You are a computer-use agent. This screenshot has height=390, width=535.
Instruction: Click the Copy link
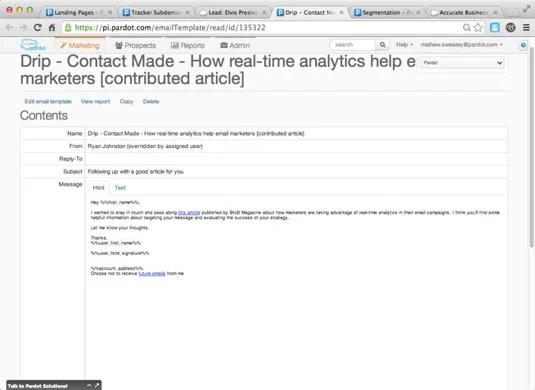click(x=126, y=101)
